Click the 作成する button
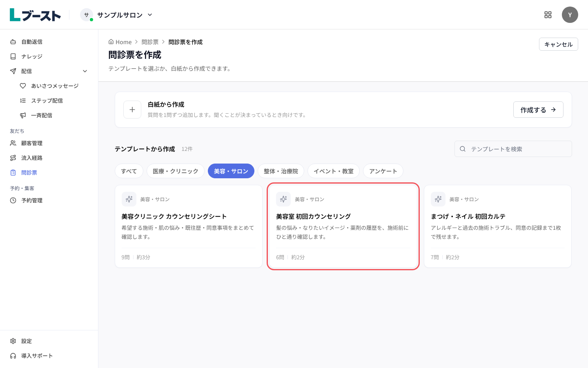Viewport: 588px width, 368px height. [538, 110]
